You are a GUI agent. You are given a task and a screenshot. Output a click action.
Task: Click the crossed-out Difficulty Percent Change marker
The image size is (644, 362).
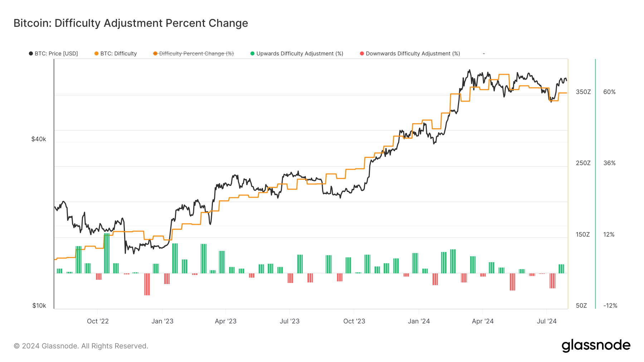pos(155,54)
